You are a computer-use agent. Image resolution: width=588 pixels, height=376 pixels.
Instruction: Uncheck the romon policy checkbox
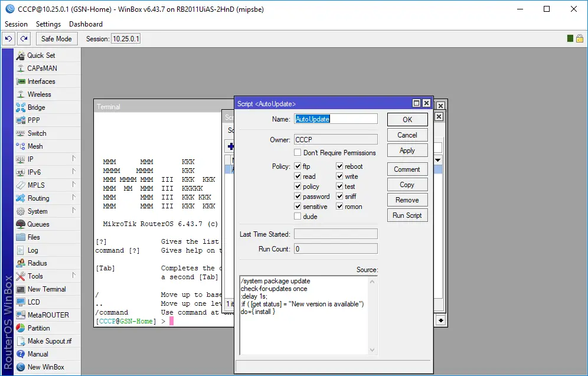coord(339,207)
